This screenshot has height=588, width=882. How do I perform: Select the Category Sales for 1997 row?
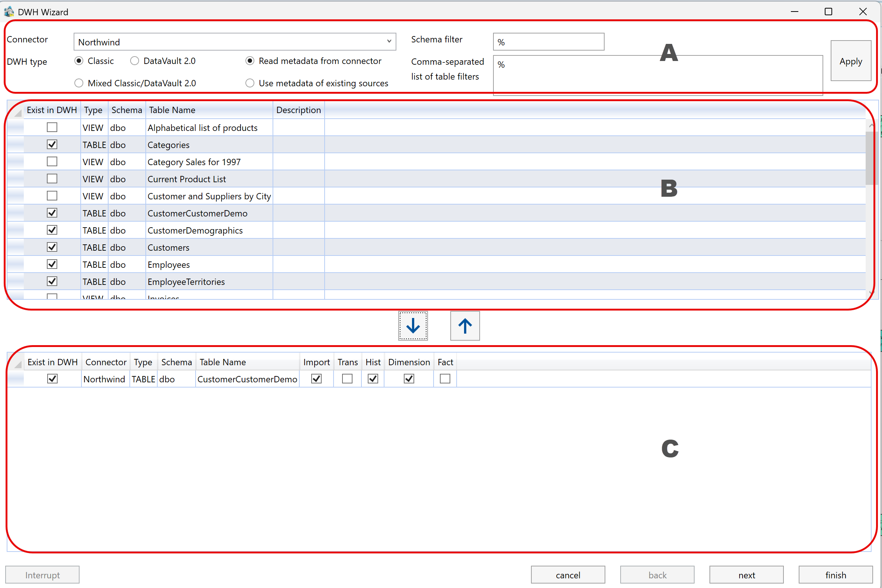[437, 162]
